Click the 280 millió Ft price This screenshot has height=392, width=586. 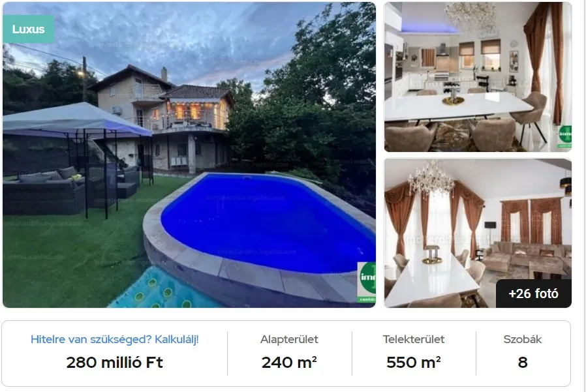115,362
